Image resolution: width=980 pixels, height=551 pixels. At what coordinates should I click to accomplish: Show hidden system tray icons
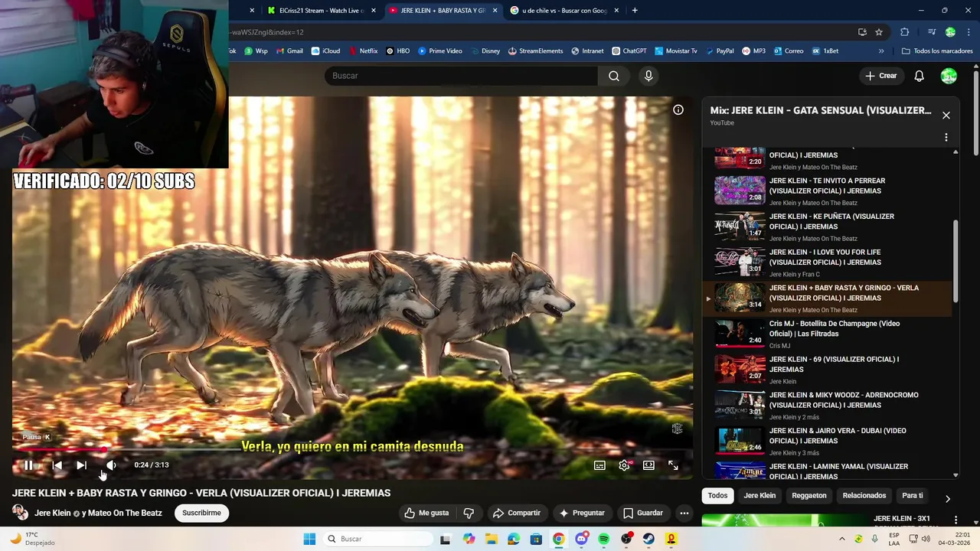(x=842, y=539)
